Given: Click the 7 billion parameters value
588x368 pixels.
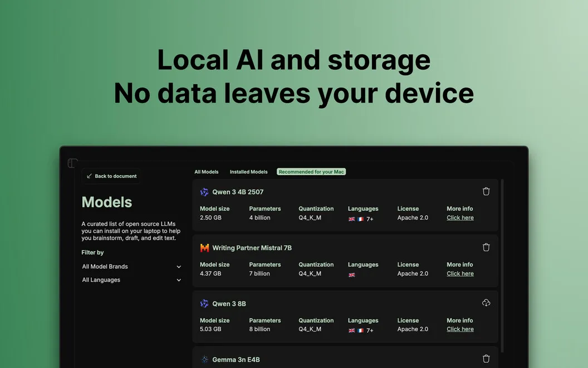Looking at the screenshot, I should point(259,274).
